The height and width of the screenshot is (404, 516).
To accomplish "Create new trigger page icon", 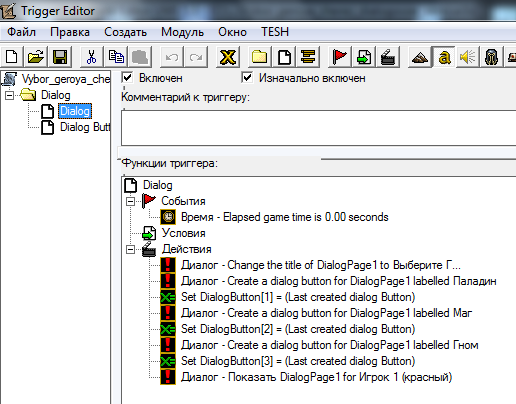I will click(284, 57).
